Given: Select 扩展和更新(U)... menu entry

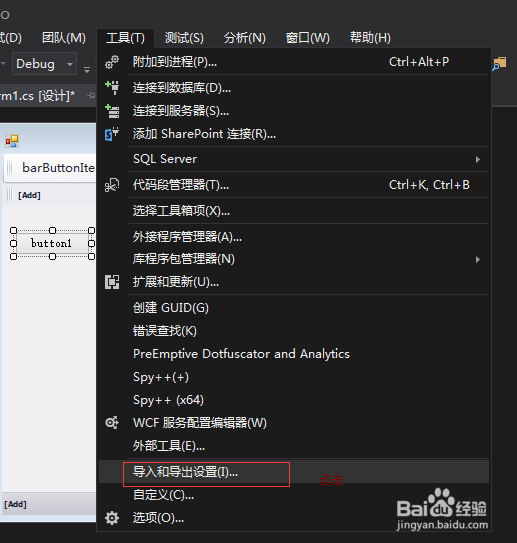Looking at the screenshot, I should click(294, 282).
